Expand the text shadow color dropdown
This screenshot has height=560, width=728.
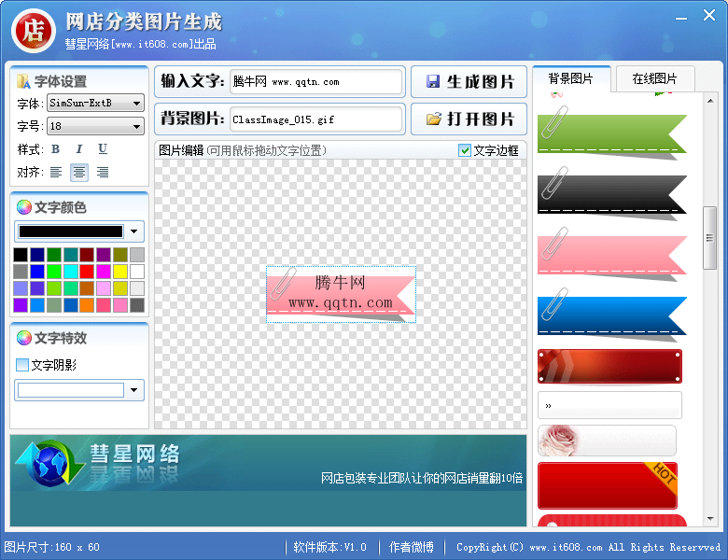[x=136, y=390]
